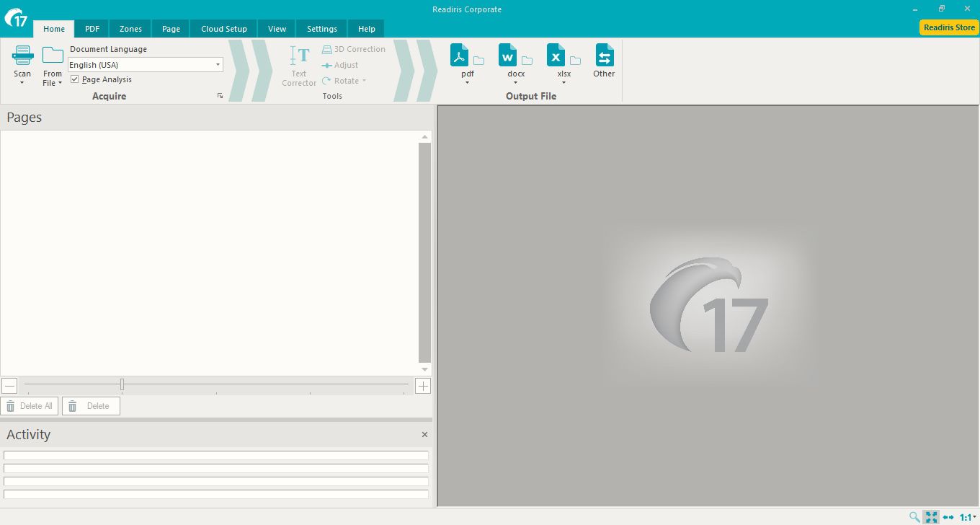This screenshot has height=525, width=980.
Task: Click the Pages panel vertical scrollbar
Action: (x=424, y=252)
